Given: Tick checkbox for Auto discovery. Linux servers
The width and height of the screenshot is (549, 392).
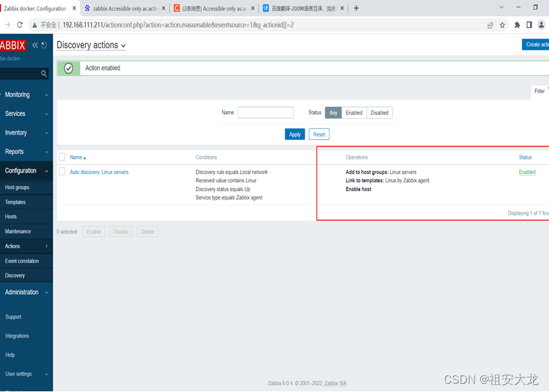Looking at the screenshot, I should (x=62, y=171).
